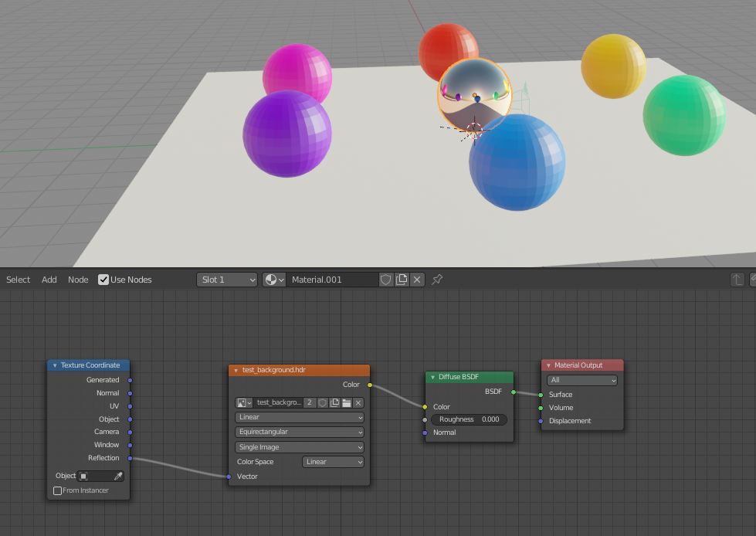Check From Instancer on Texture Coordinate node
Viewport: 756px width, 536px height.
[58, 490]
